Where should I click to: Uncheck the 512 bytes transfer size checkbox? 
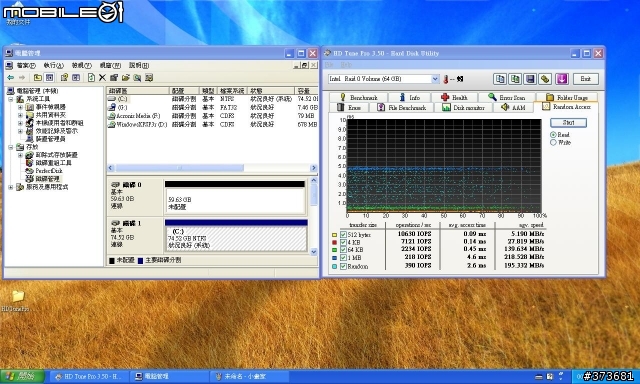(x=343, y=235)
